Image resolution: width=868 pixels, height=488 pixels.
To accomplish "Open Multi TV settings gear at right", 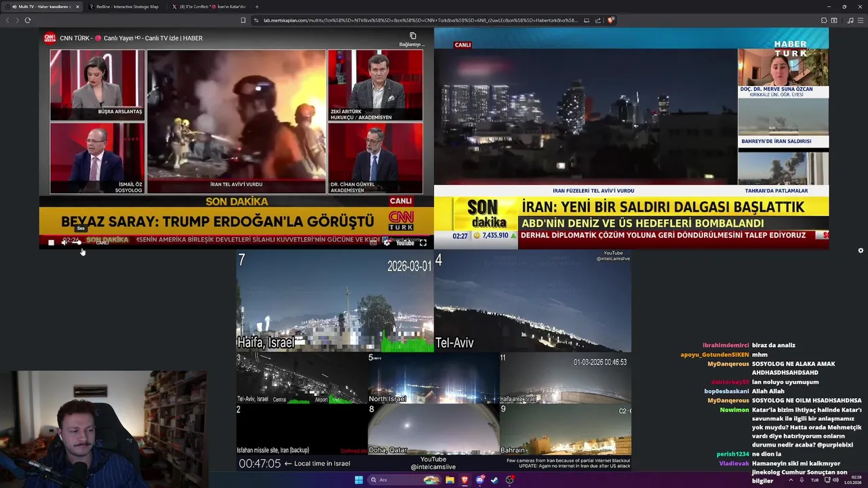I will pyautogui.click(x=861, y=250).
